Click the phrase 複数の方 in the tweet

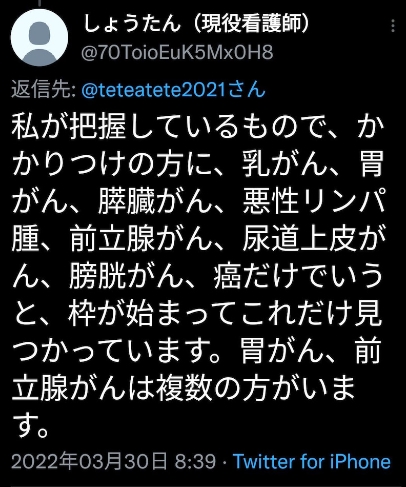213,387
